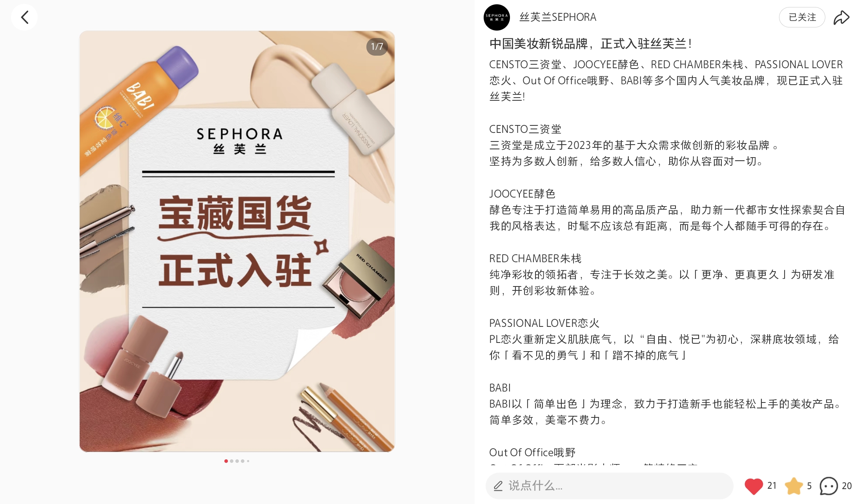The width and height of the screenshot is (863, 504).
Task: Open the 宝藏国货 main post image
Action: 237,241
